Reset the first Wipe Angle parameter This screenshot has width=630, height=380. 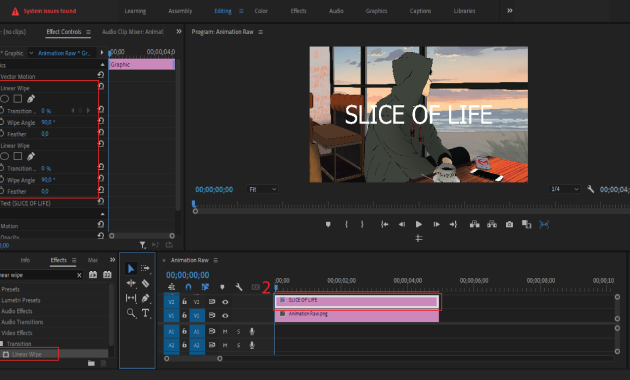coord(101,121)
